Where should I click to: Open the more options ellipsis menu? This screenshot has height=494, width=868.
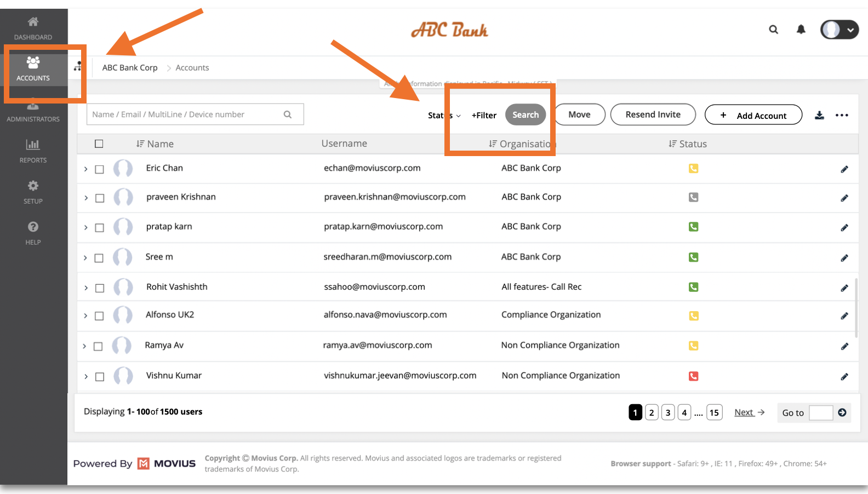[842, 115]
